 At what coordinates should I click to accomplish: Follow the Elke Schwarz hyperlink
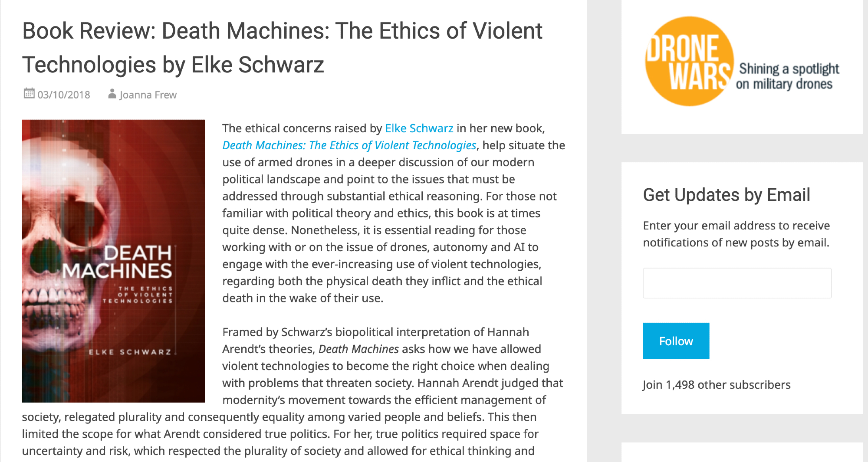[x=419, y=128]
